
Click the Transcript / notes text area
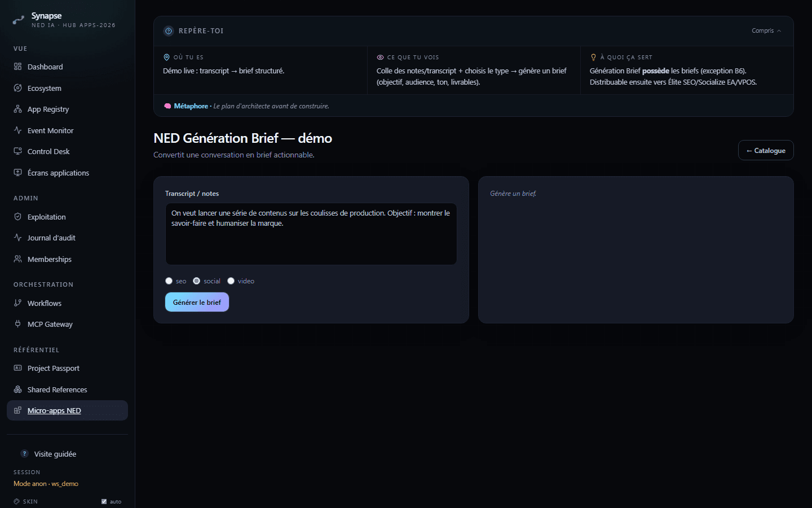pyautogui.click(x=311, y=234)
